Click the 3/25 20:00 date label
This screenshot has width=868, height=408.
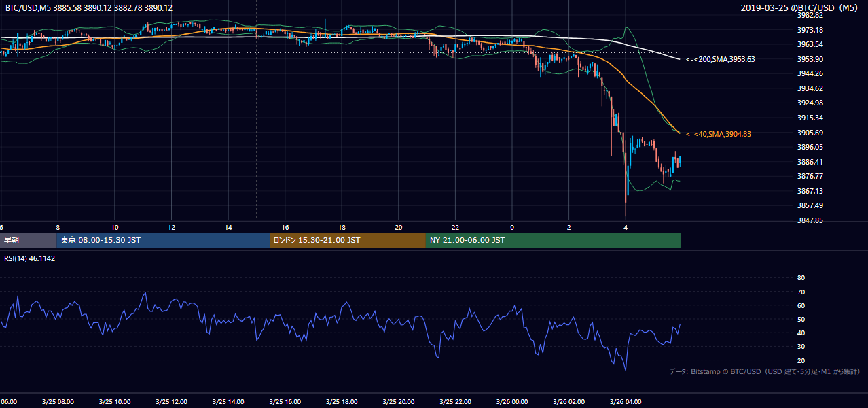point(399,402)
